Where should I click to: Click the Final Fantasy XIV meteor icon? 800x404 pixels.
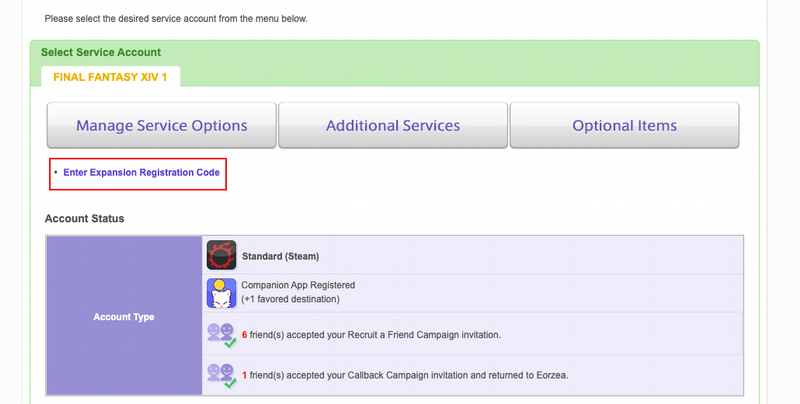pyautogui.click(x=221, y=255)
